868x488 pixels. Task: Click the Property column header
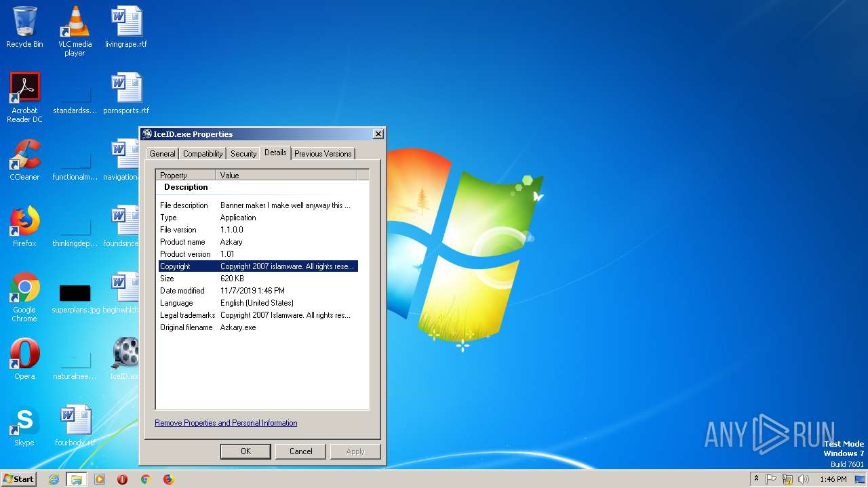186,175
